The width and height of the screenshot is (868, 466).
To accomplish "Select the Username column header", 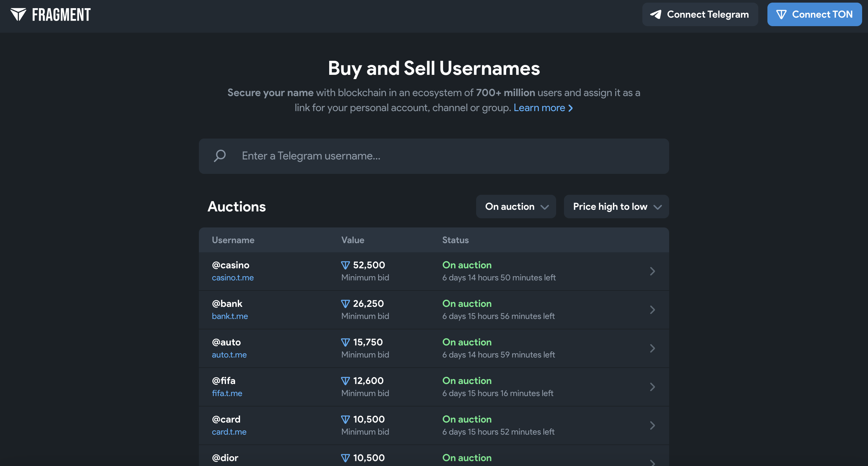I will 233,240.
